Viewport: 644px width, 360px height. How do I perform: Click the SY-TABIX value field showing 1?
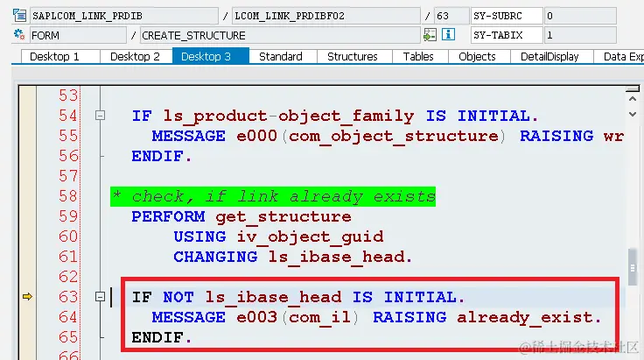[580, 35]
